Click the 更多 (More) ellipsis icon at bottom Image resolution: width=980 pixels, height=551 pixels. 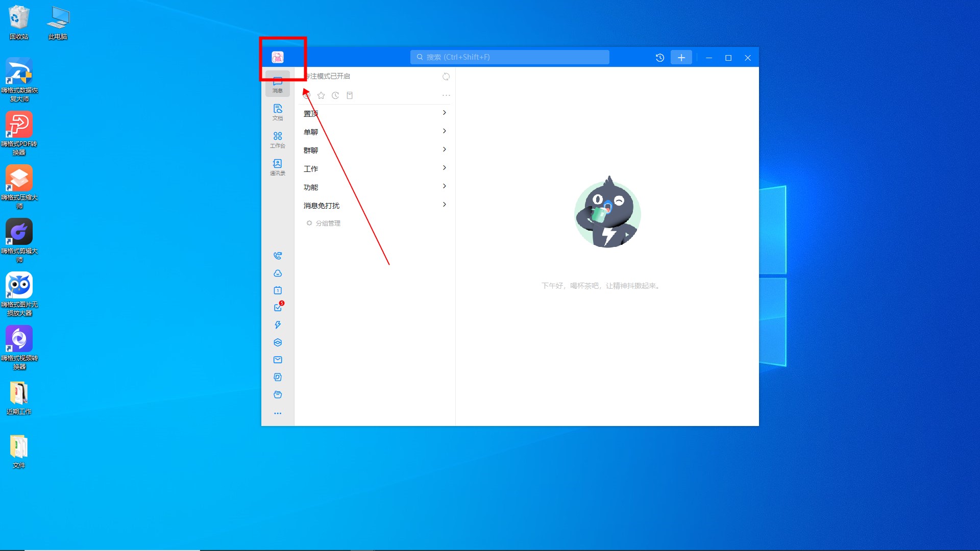pos(278,413)
